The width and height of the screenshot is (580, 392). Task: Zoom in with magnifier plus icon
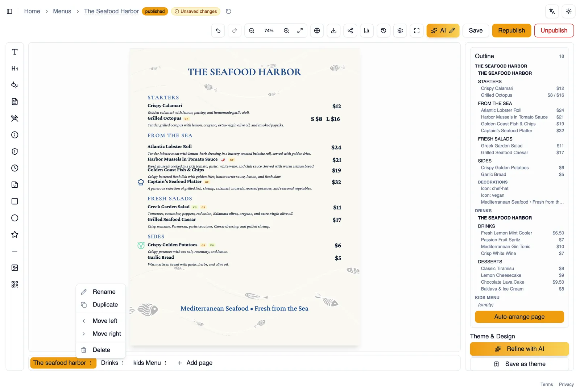point(286,30)
